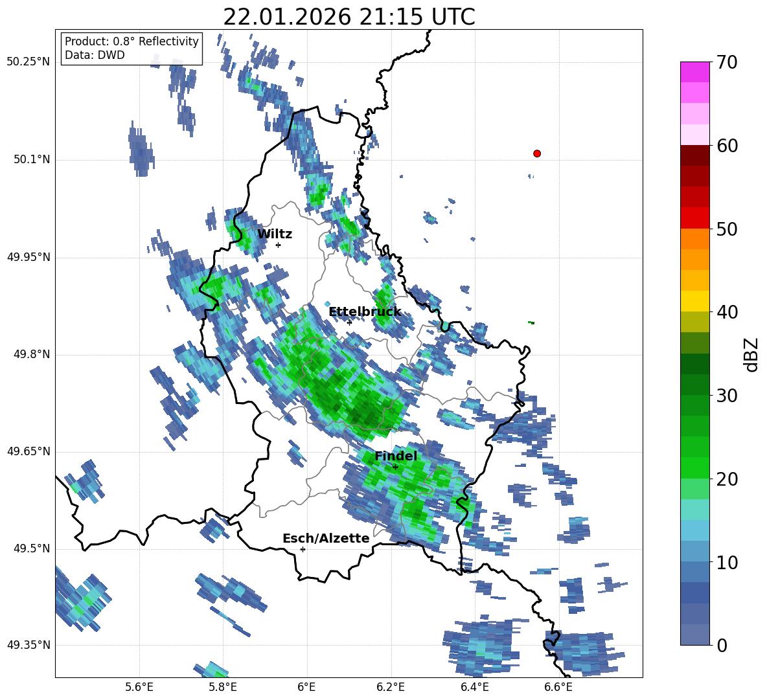Click colorbar tick label 40
This screenshot has width=767, height=700.
(x=726, y=312)
